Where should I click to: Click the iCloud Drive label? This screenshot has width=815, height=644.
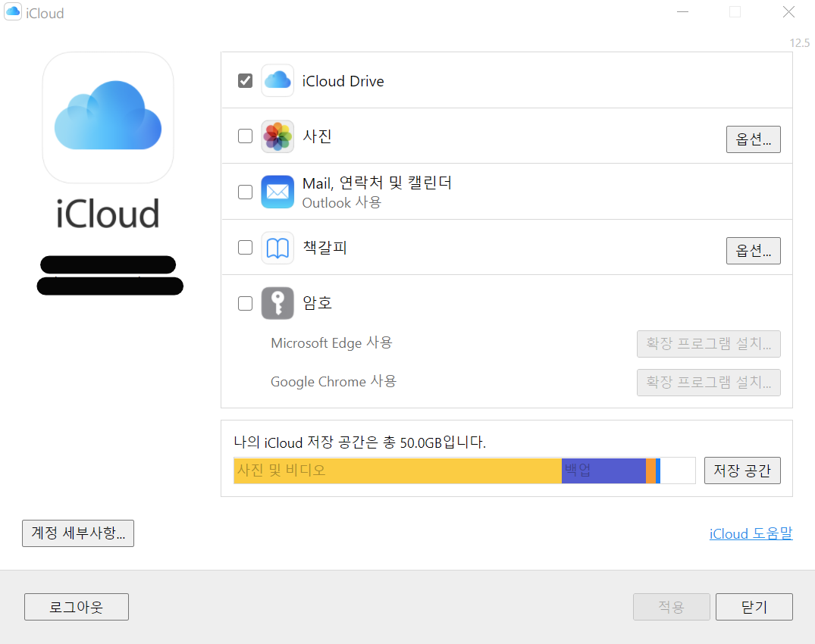point(343,81)
